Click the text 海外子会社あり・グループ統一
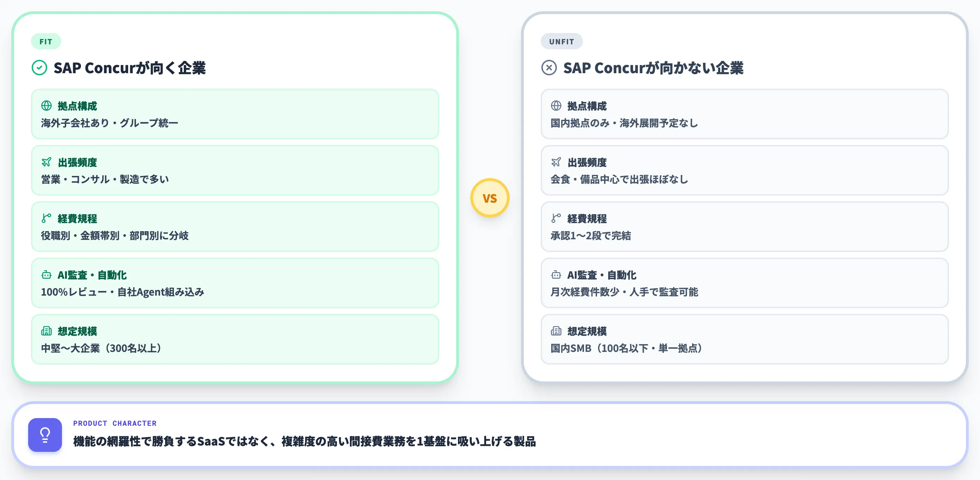Screen dimensions: 980x480 point(109,123)
